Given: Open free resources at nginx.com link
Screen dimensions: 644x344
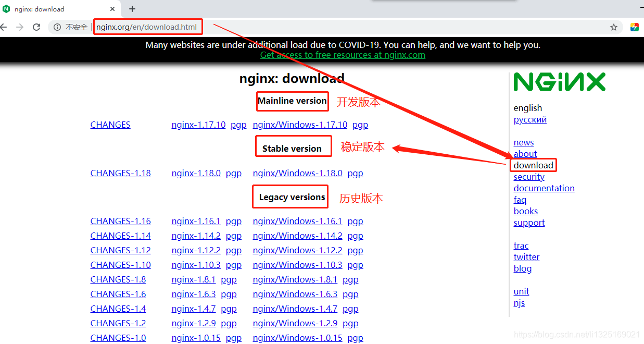Looking at the screenshot, I should (343, 55).
